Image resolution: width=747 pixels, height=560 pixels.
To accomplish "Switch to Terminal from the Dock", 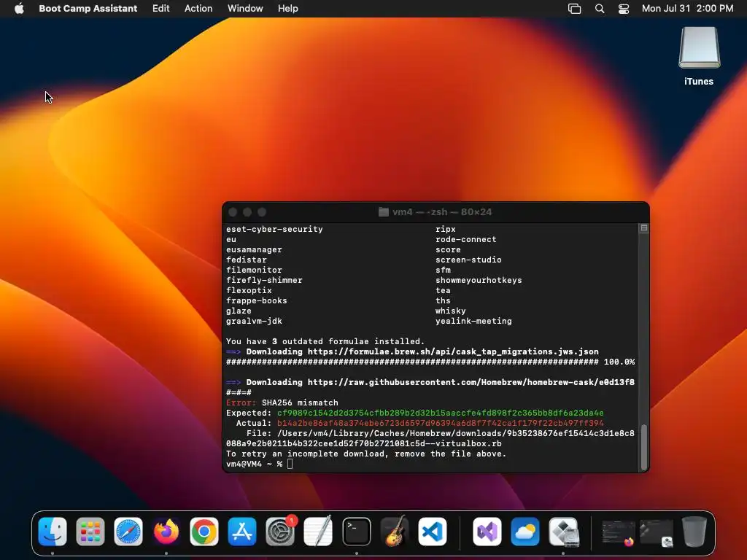I will point(356,532).
